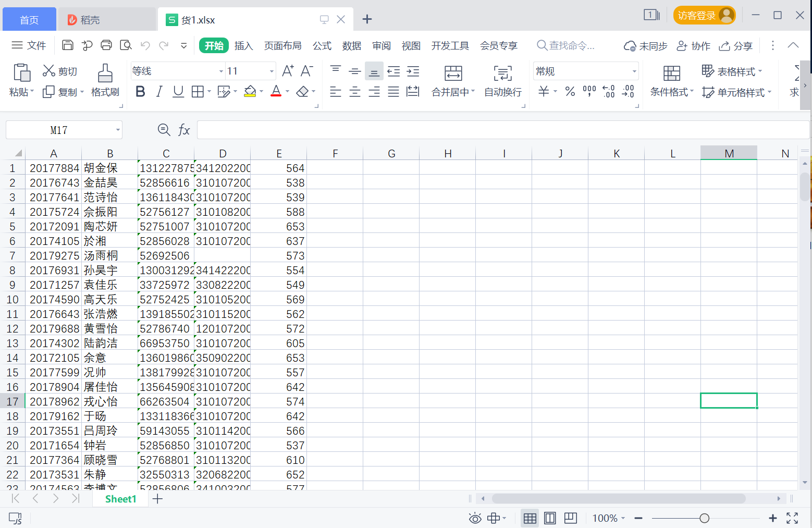Align text left icon
812x528 pixels.
pos(336,92)
